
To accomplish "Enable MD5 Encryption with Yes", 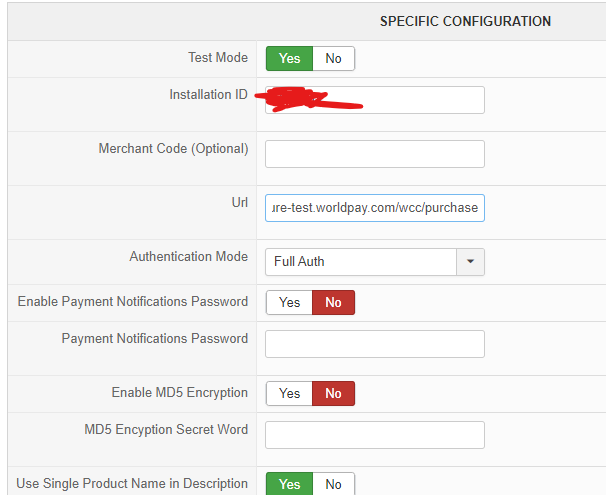I will [x=289, y=393].
